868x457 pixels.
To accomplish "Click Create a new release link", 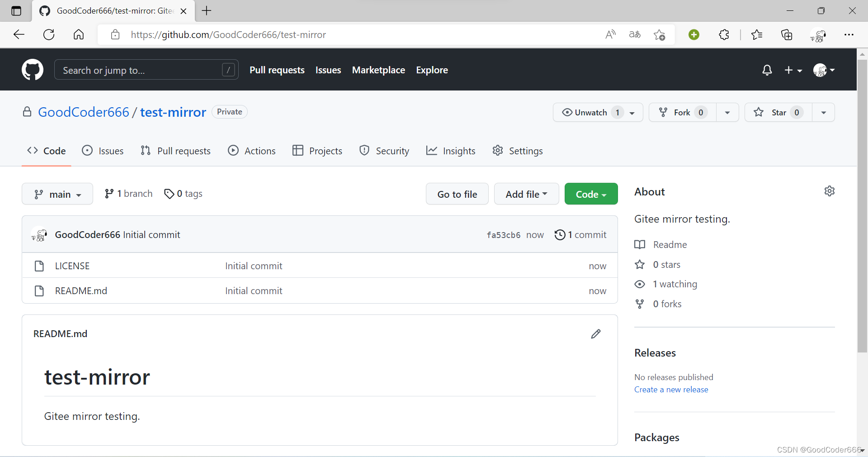I will tap(671, 390).
